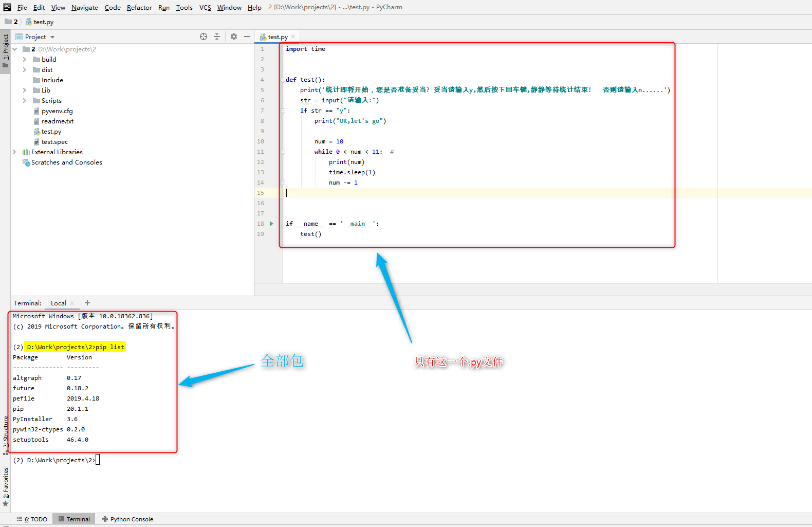Screen dimensions: 812x527
Task: Click the collapse all icon in Project panel
Action: point(217,37)
